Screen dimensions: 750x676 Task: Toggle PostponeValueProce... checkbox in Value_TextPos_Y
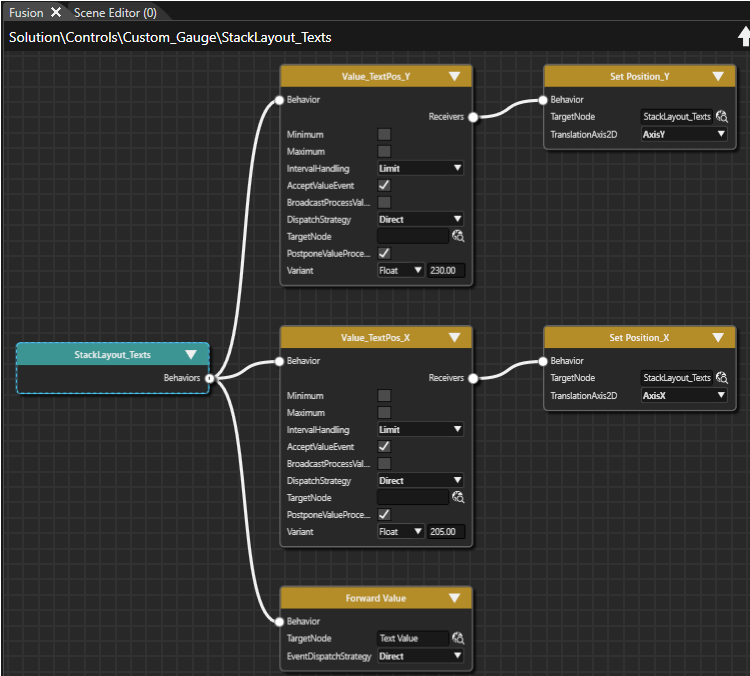coord(384,253)
